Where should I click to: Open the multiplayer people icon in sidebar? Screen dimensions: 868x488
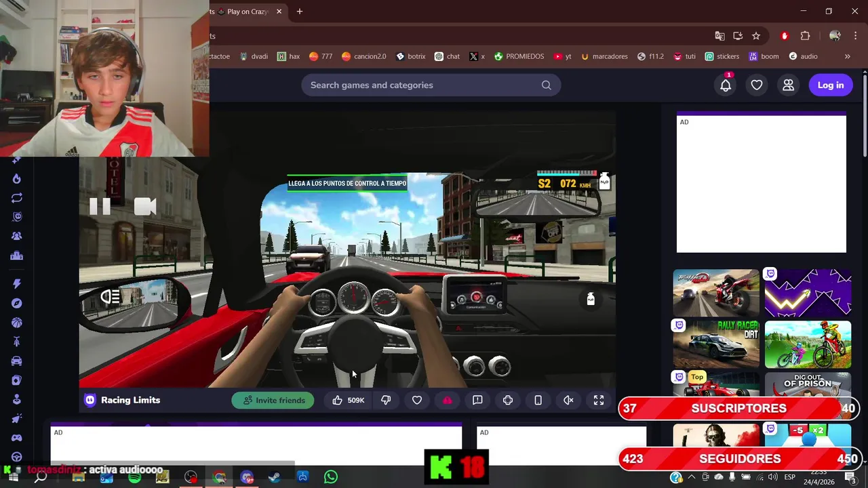pos(17,236)
